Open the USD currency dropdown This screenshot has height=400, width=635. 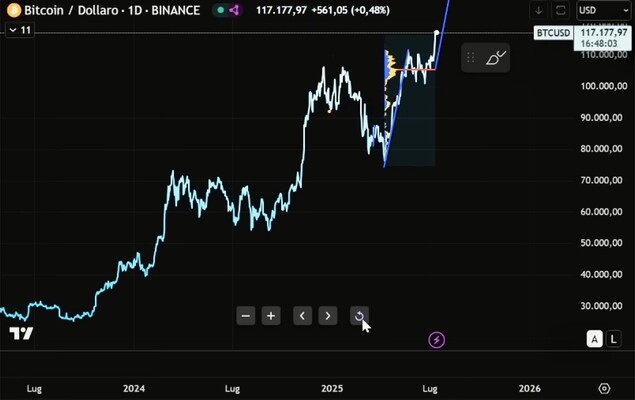tap(603, 10)
